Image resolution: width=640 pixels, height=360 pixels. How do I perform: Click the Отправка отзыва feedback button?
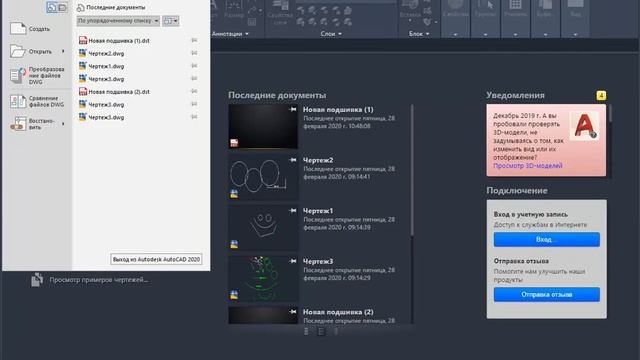[x=547, y=295]
